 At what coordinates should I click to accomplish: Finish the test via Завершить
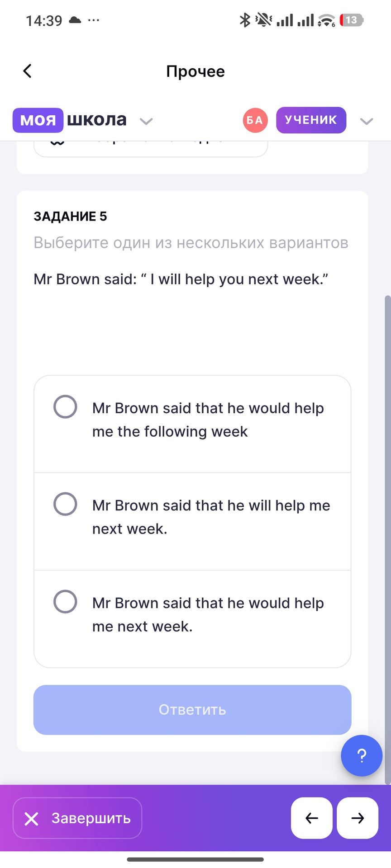coord(77,818)
